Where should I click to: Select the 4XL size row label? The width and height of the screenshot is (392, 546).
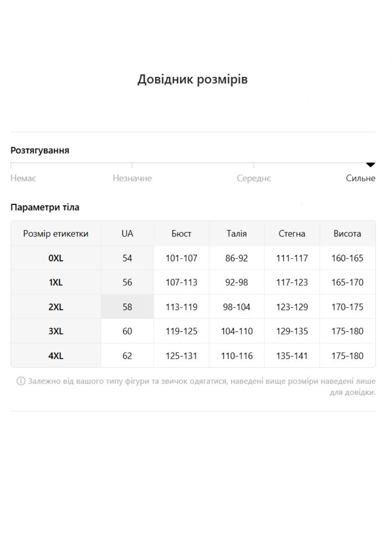coord(56,356)
